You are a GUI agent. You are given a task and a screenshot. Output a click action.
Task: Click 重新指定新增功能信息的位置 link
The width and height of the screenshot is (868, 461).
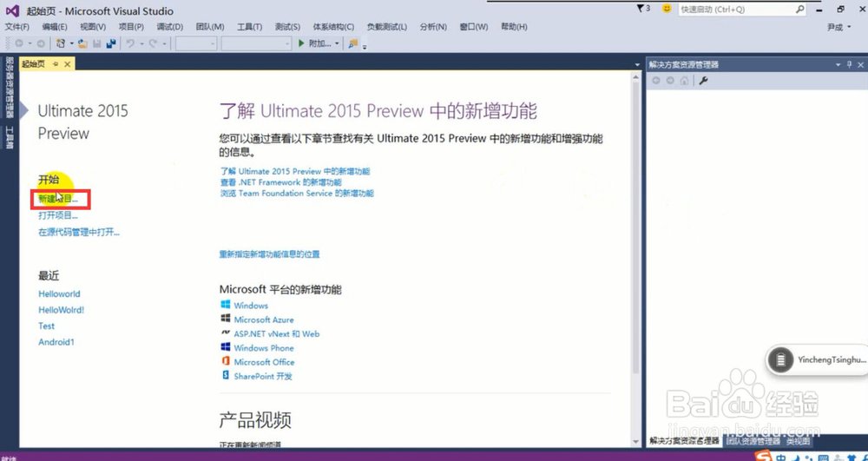(270, 254)
